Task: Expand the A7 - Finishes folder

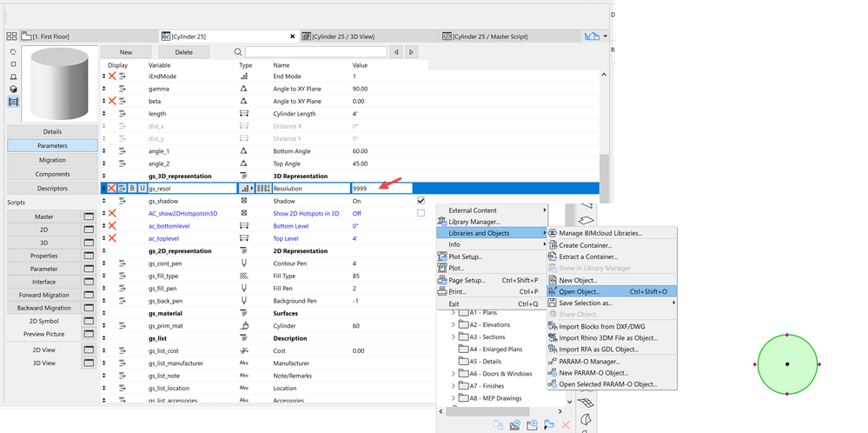Action: click(454, 386)
